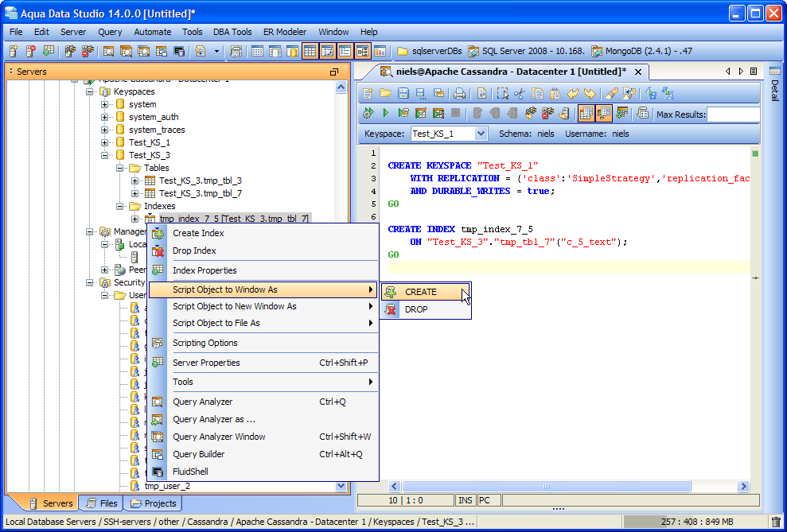Click the tab list button beside the tab arrows
The height and width of the screenshot is (532, 787).
(754, 72)
